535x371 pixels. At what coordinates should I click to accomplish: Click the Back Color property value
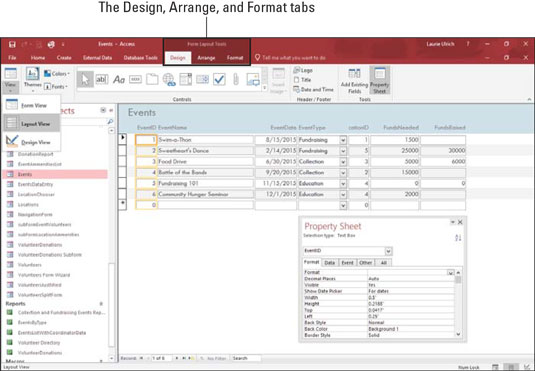410,329
